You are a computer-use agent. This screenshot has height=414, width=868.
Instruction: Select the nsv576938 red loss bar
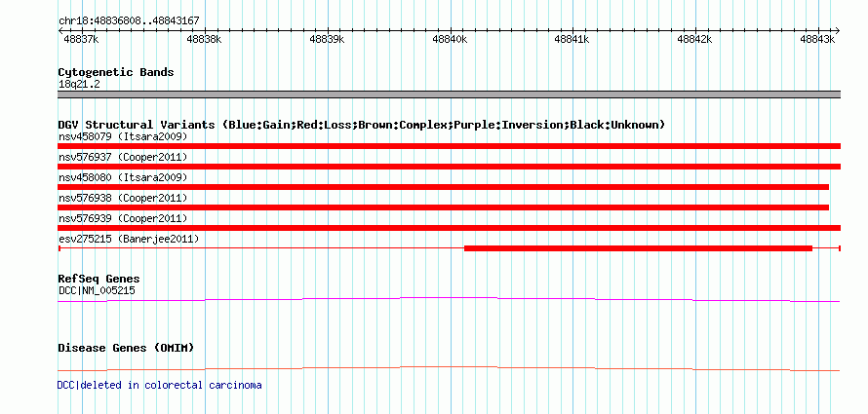(x=443, y=207)
